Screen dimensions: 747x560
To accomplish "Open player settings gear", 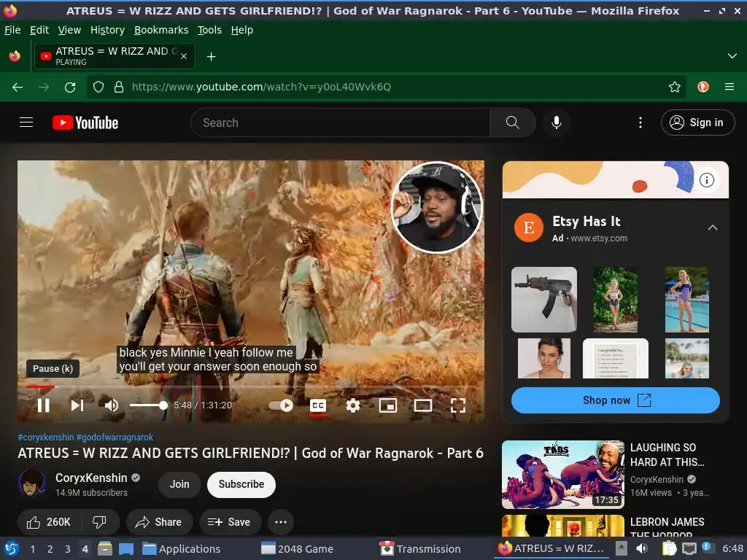I will point(353,405).
